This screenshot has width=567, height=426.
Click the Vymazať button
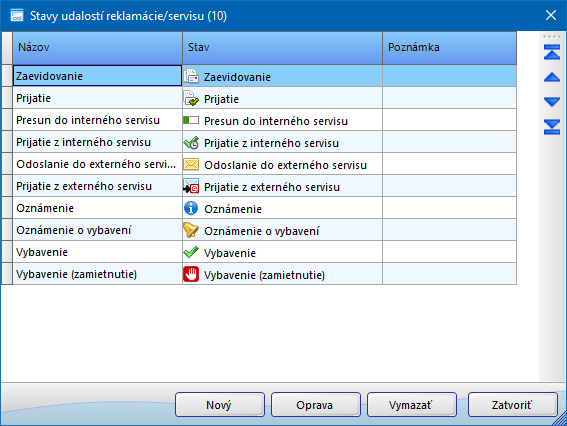[x=412, y=405]
